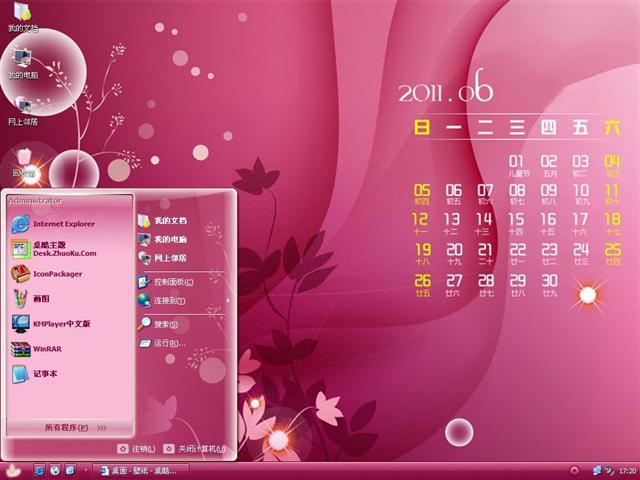Click the second quick launch icon

tap(55, 471)
